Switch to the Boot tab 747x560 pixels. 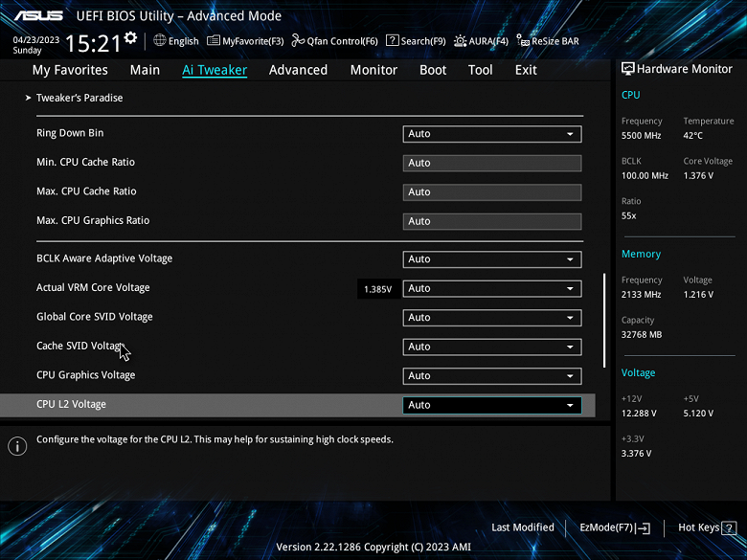click(x=433, y=70)
